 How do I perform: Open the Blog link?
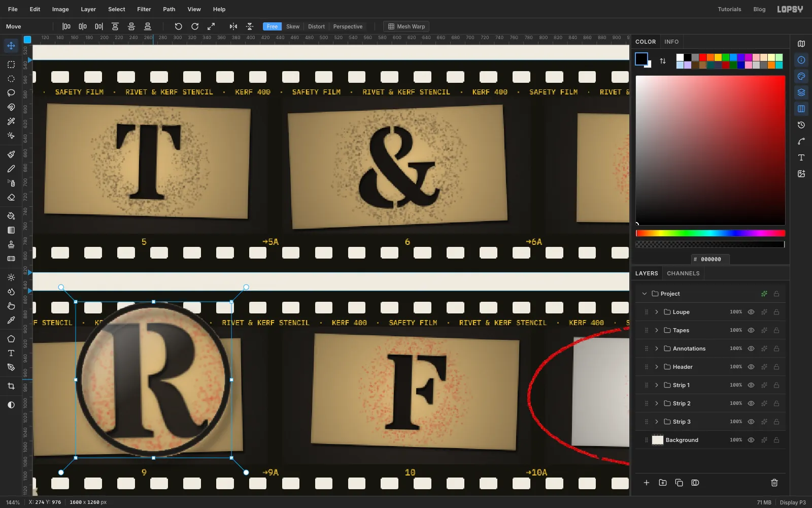pos(759,9)
